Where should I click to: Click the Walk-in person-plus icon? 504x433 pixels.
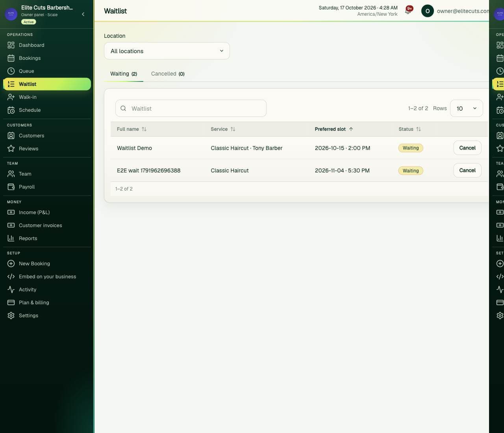click(x=11, y=97)
